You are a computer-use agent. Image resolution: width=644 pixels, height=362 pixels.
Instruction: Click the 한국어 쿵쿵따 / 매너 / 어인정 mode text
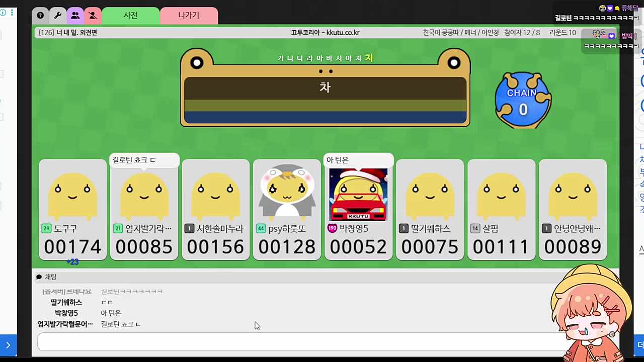click(461, 33)
